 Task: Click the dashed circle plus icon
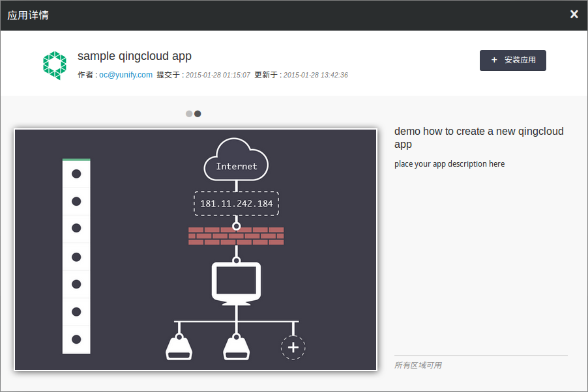293,347
